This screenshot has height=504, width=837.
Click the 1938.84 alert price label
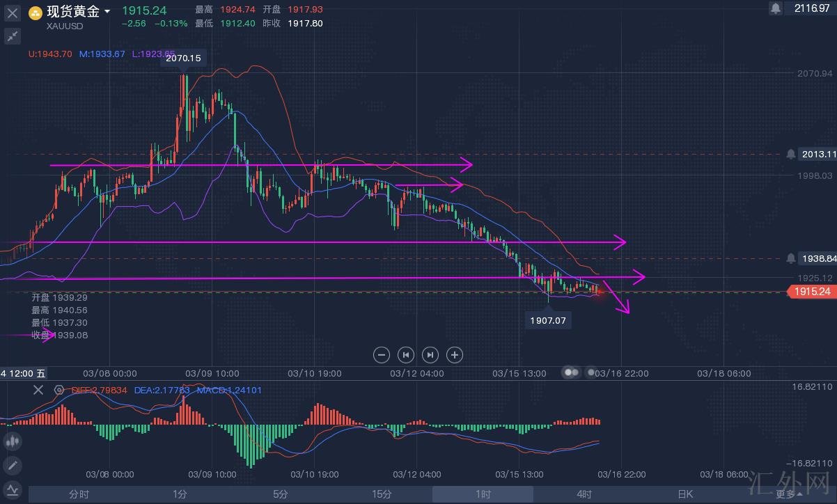(x=817, y=258)
